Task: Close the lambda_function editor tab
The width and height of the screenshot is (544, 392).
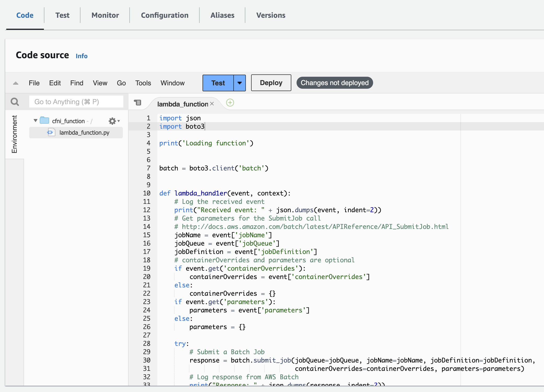Action: pyautogui.click(x=212, y=104)
